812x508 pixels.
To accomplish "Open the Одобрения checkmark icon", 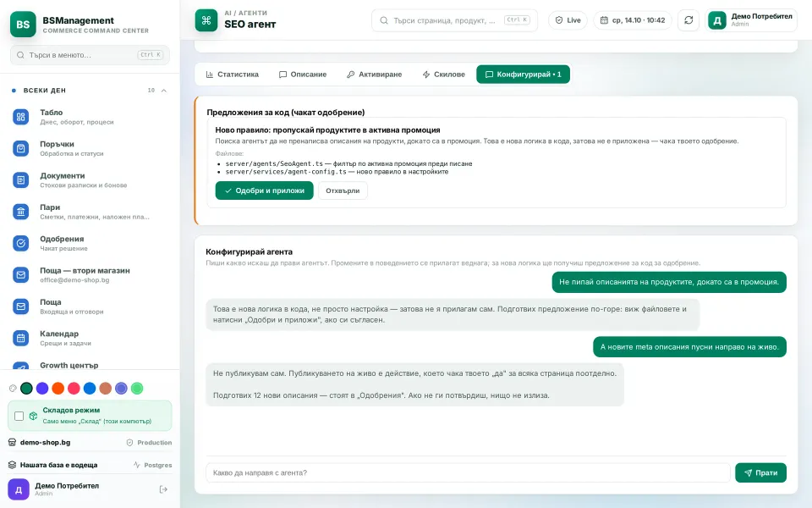I will pyautogui.click(x=20, y=243).
